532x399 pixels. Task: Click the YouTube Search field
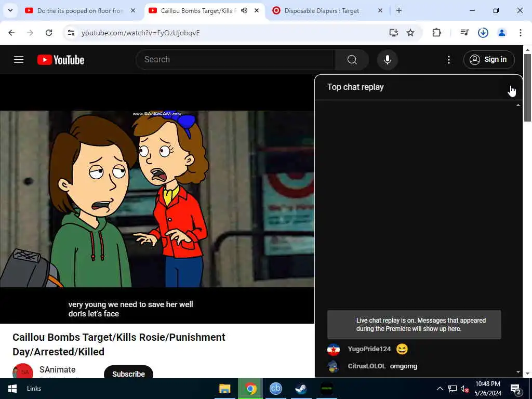point(236,60)
